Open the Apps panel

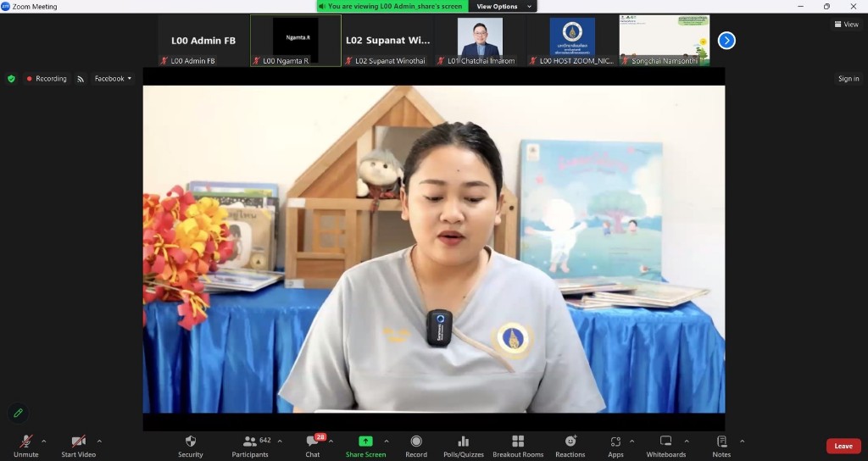[615, 446]
